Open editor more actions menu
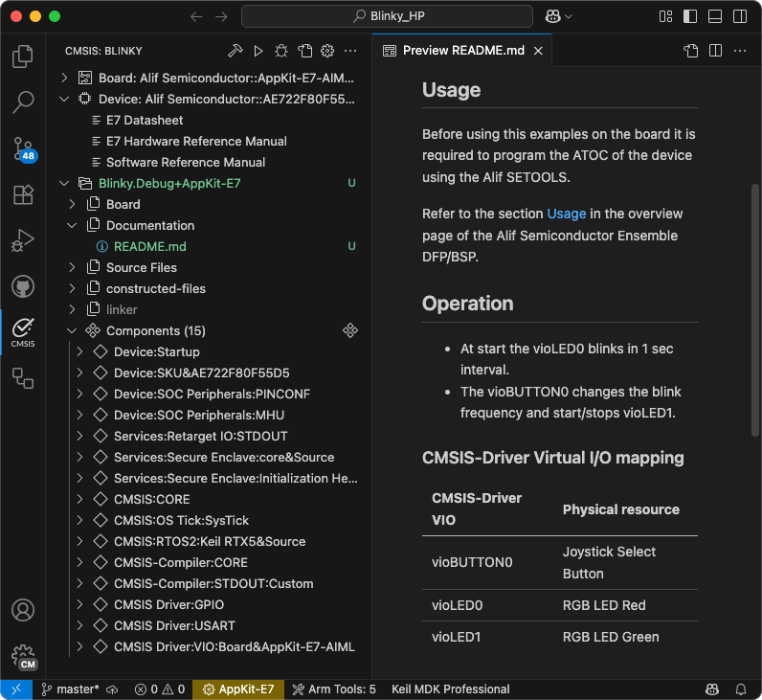 click(x=740, y=51)
